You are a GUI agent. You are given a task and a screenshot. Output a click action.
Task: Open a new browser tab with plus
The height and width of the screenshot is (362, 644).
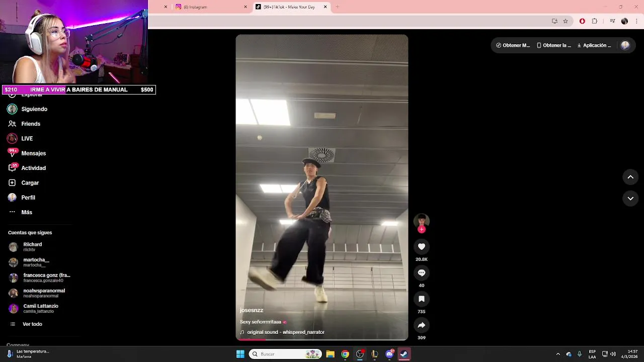coord(338,7)
